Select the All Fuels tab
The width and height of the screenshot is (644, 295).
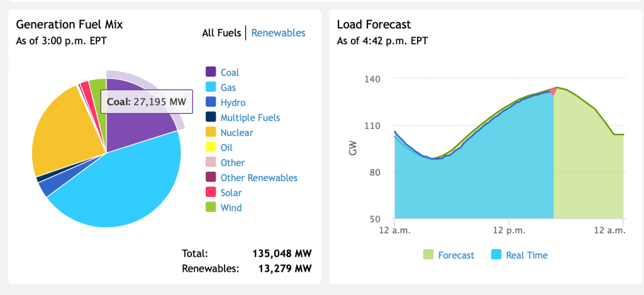click(x=221, y=33)
